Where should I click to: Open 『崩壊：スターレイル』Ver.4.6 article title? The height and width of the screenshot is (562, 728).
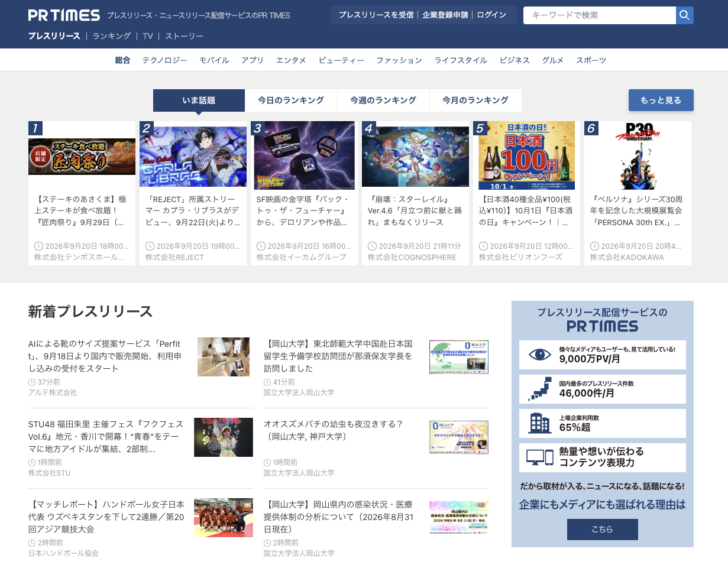point(415,211)
